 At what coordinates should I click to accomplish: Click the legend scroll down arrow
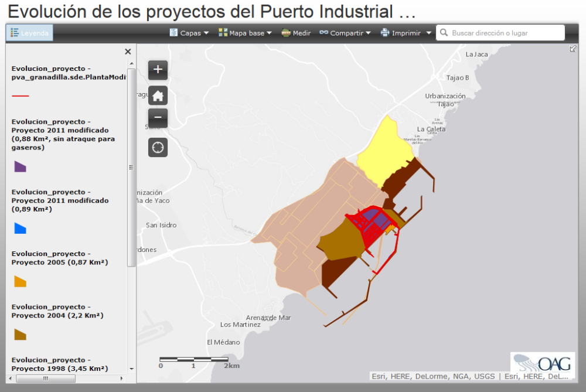131,369
